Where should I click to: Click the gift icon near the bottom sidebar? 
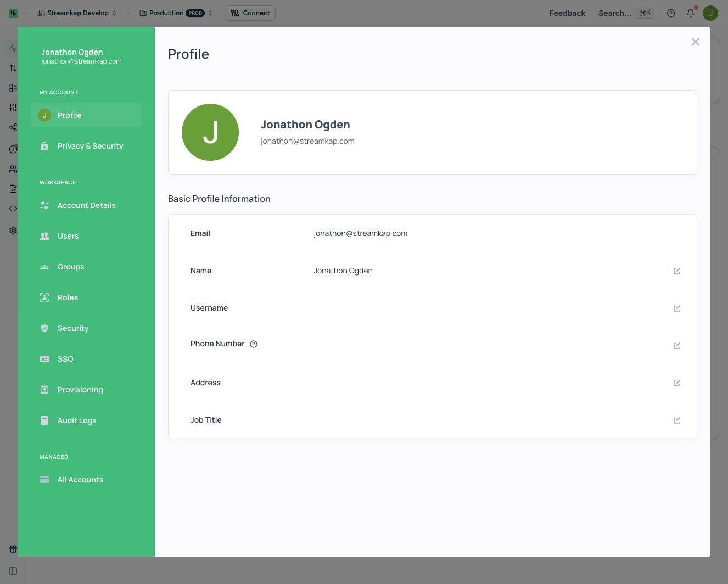coord(13,548)
